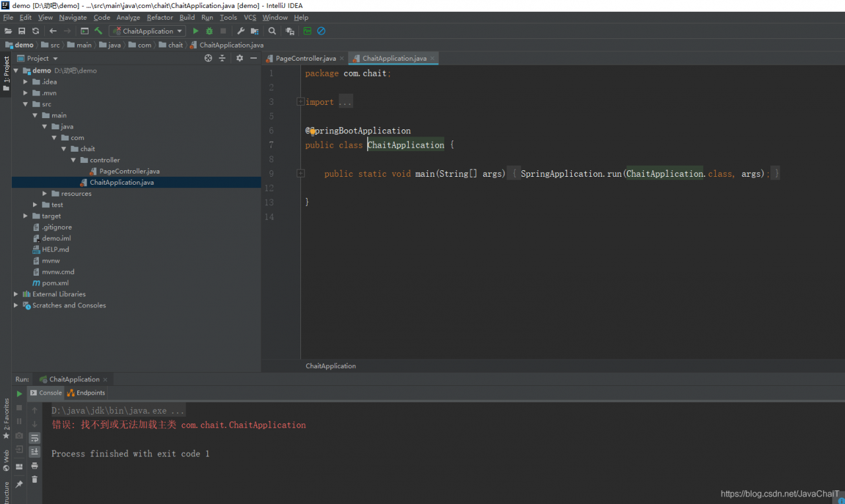
Task: Expand Scratches and Consoles node arrow
Action: pos(16,305)
